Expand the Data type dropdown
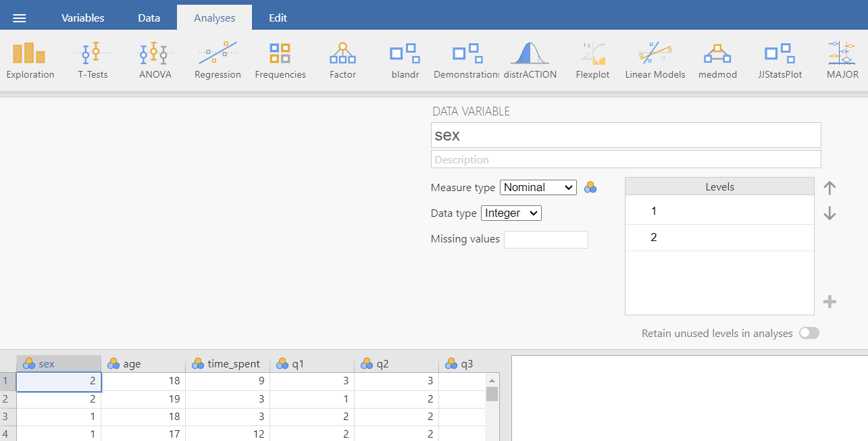The width and height of the screenshot is (868, 441). click(511, 213)
